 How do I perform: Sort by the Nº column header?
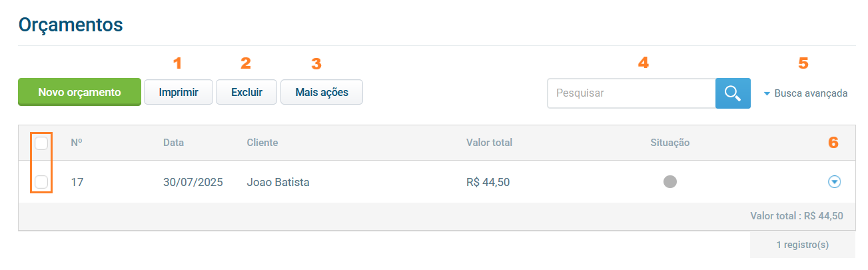pos(77,143)
